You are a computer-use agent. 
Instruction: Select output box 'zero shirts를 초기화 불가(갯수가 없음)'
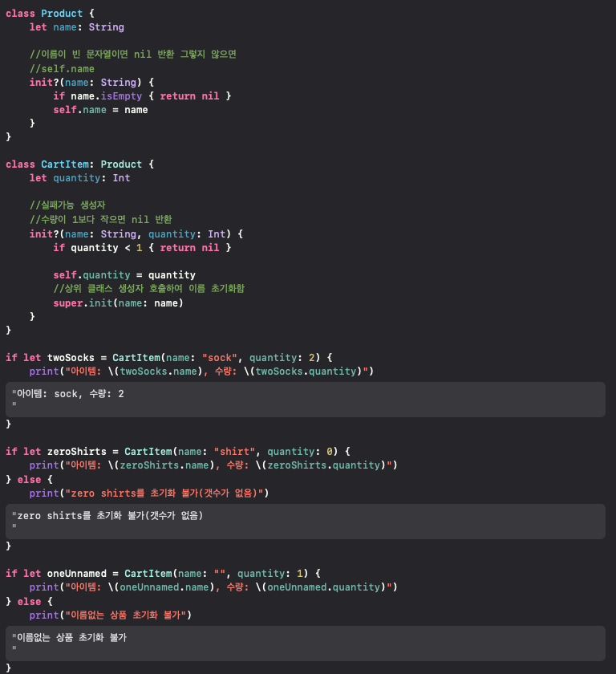point(306,522)
